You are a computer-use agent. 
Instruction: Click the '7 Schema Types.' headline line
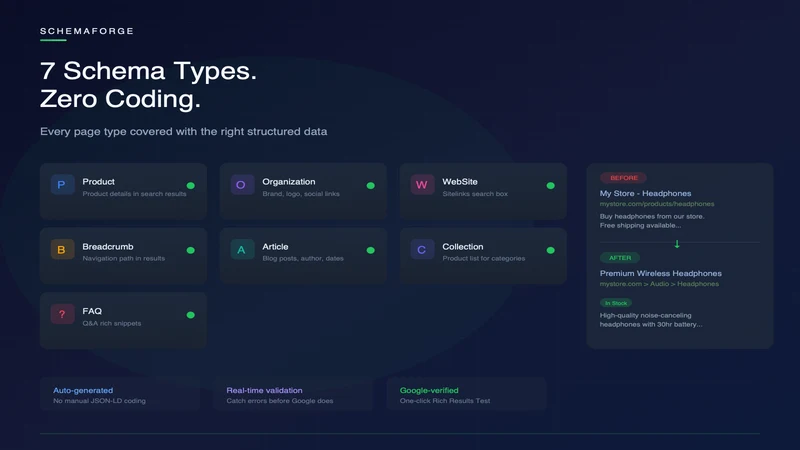tap(148, 70)
